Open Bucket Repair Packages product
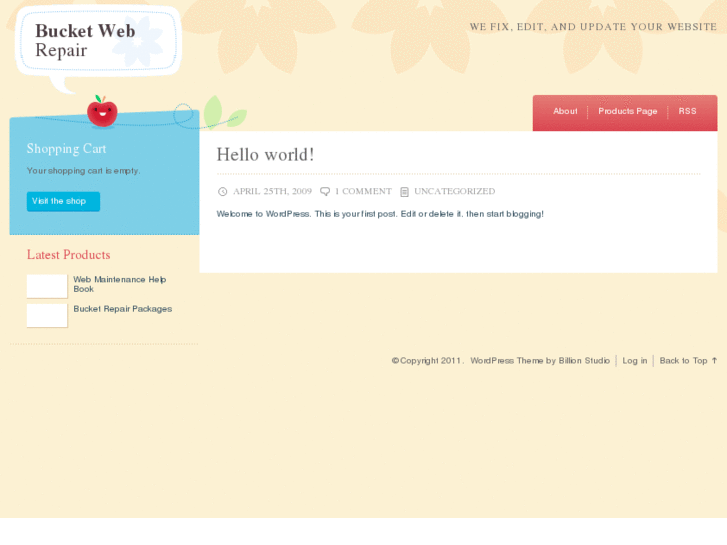The image size is (727, 545). click(x=122, y=309)
